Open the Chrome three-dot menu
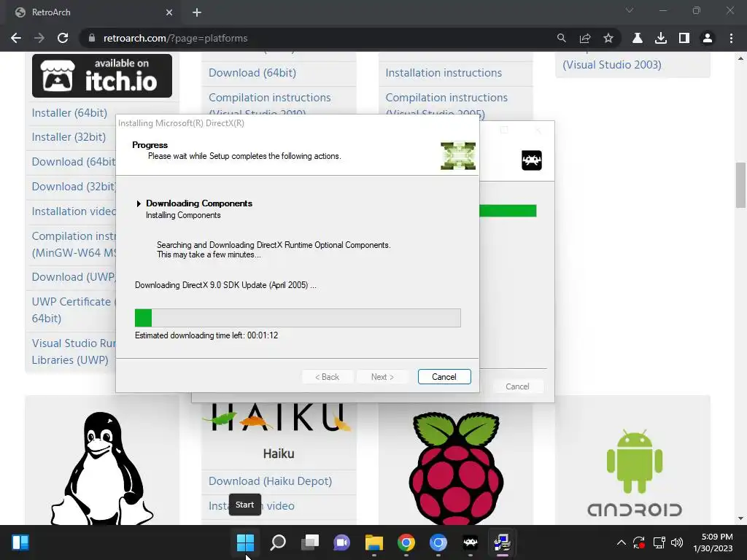This screenshot has height=560, width=747. [x=731, y=38]
